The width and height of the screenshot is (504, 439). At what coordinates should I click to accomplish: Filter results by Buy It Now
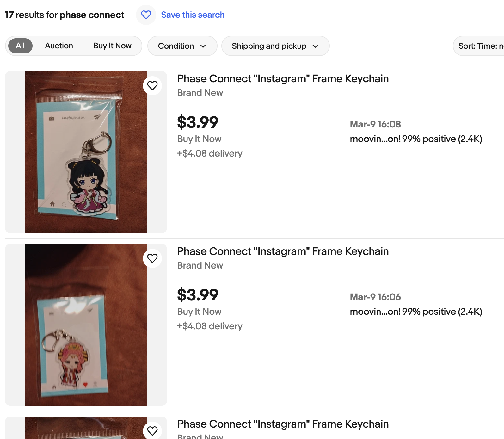click(112, 46)
